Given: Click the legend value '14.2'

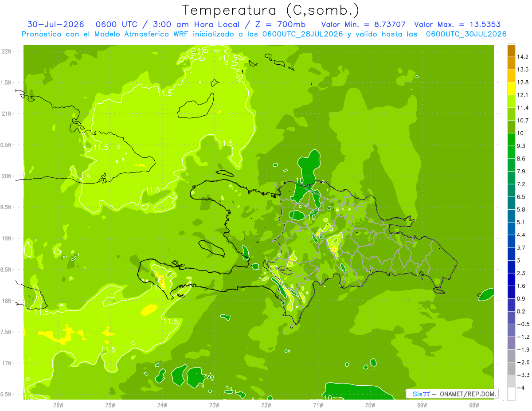Looking at the screenshot, I should (x=523, y=57).
